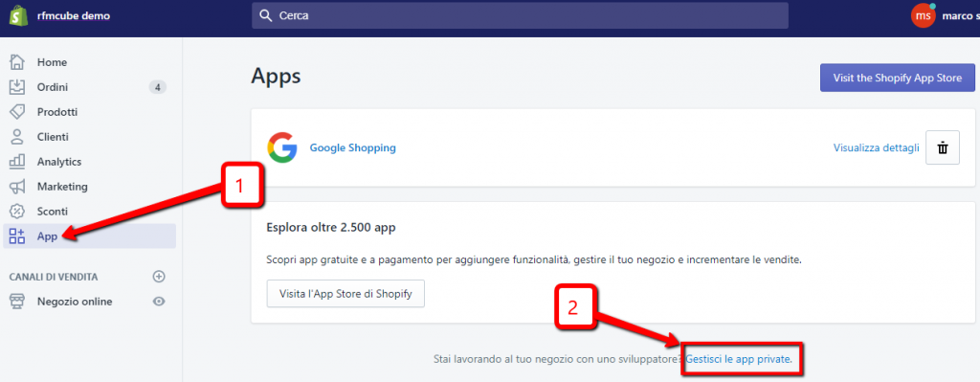Focus the Cerca search field

tap(520, 15)
